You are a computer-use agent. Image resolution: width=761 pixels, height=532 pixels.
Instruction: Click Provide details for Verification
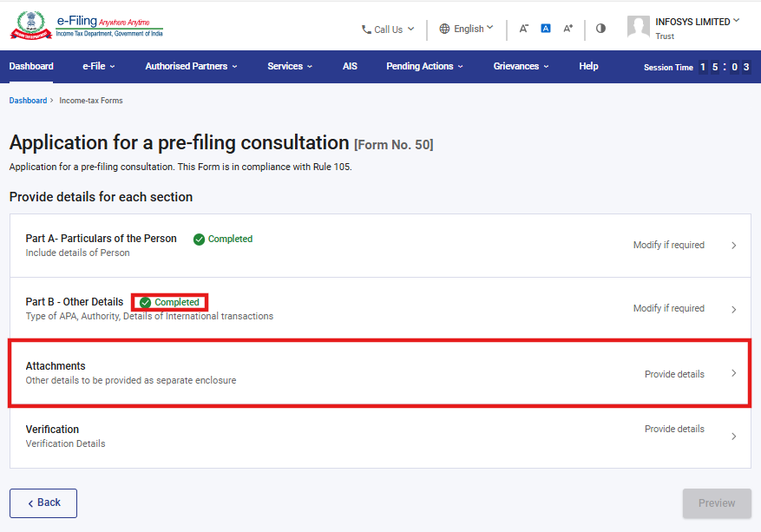click(x=674, y=429)
